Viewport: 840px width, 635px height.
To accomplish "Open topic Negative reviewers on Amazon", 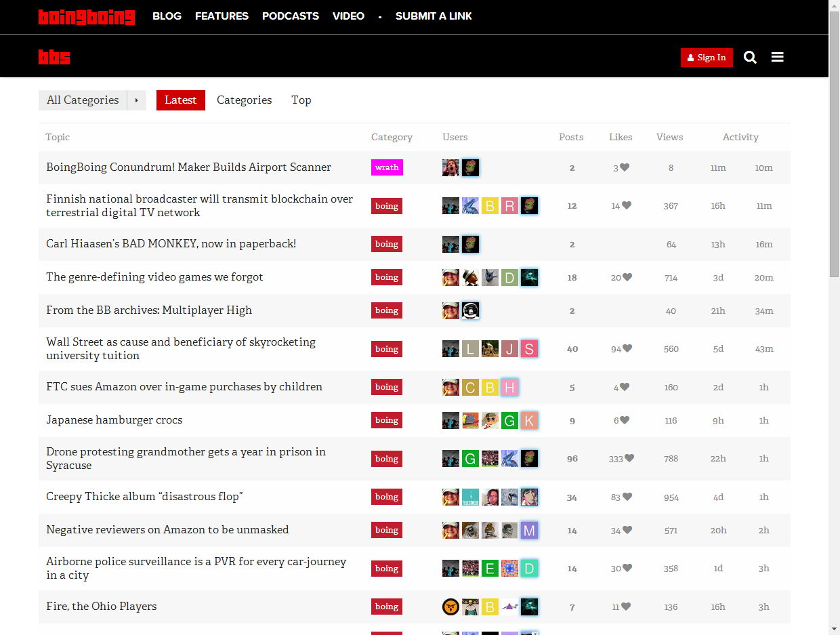I will [167, 530].
